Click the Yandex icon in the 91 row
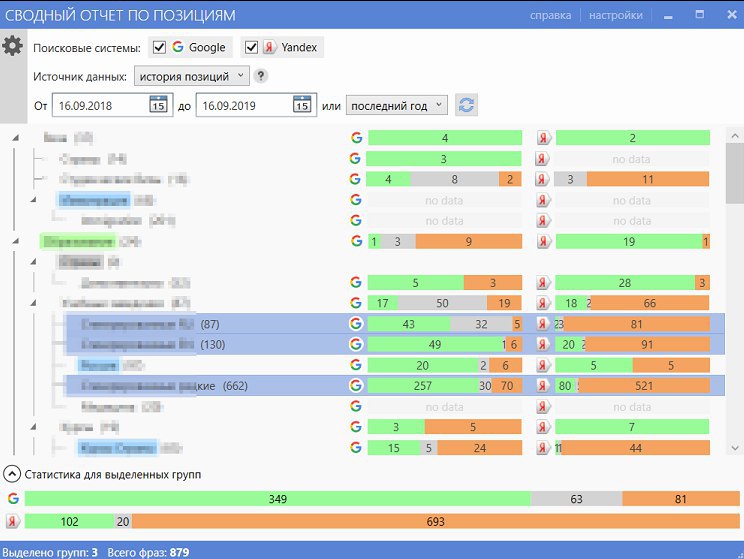This screenshot has width=744, height=559. (x=543, y=344)
